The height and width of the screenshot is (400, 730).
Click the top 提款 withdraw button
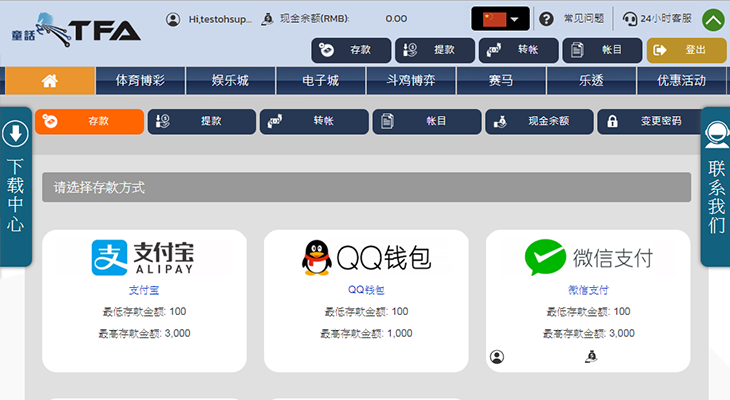435,50
